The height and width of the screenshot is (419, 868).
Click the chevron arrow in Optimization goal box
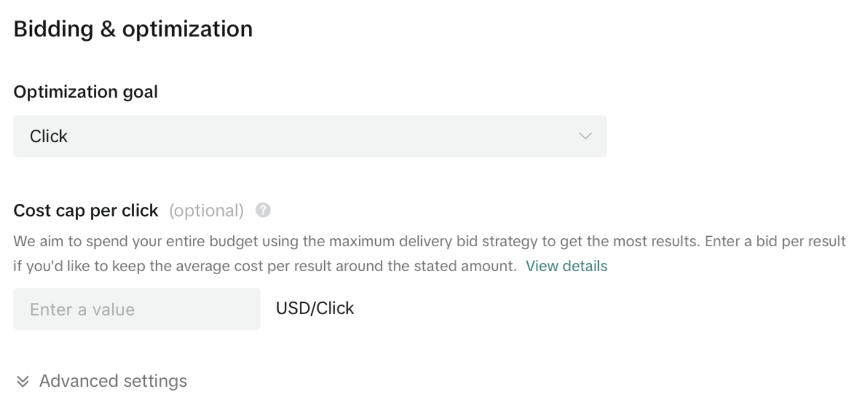point(585,136)
